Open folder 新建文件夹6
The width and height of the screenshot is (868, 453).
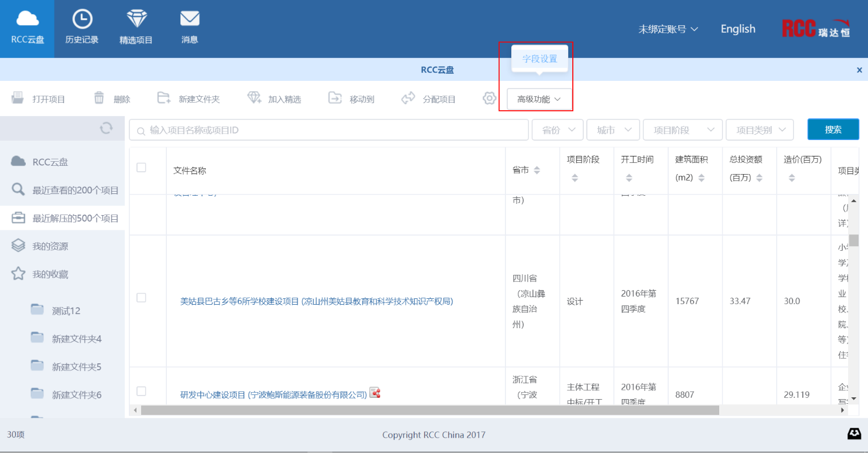pyautogui.click(x=66, y=395)
